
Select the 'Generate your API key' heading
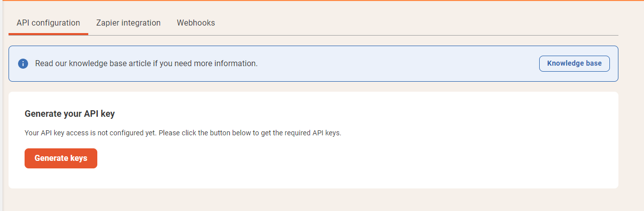click(x=70, y=114)
